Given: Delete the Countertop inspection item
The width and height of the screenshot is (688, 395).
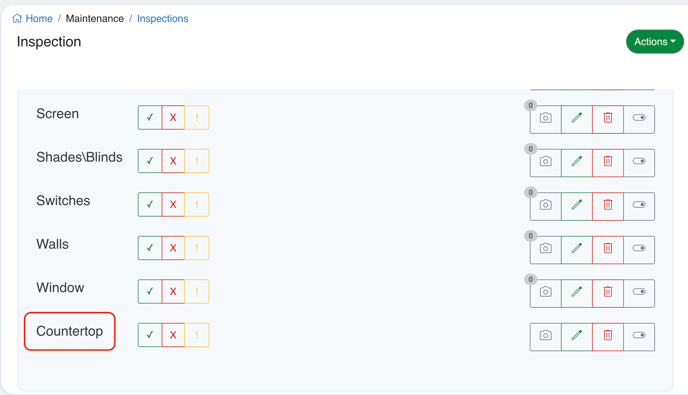Looking at the screenshot, I should pyautogui.click(x=608, y=337).
